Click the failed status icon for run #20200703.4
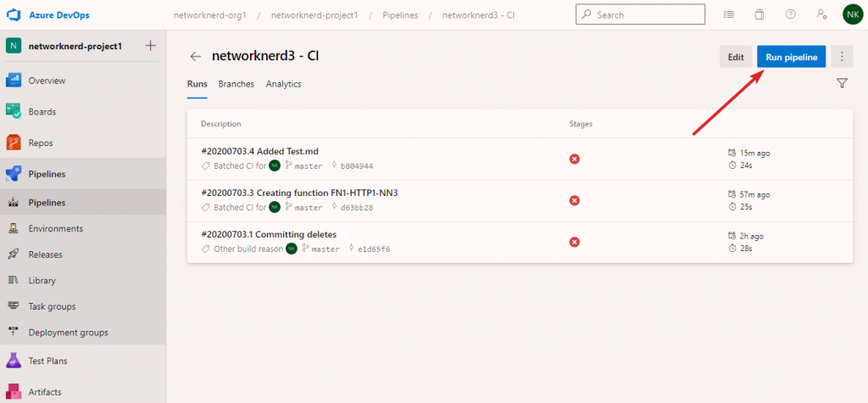 pos(575,160)
